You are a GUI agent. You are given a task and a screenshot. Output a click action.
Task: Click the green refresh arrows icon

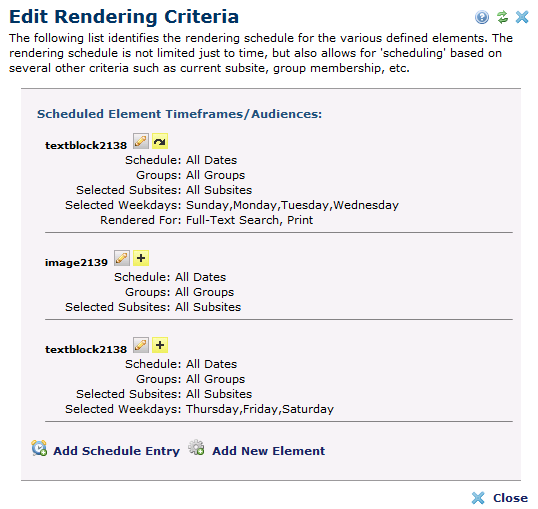click(502, 17)
